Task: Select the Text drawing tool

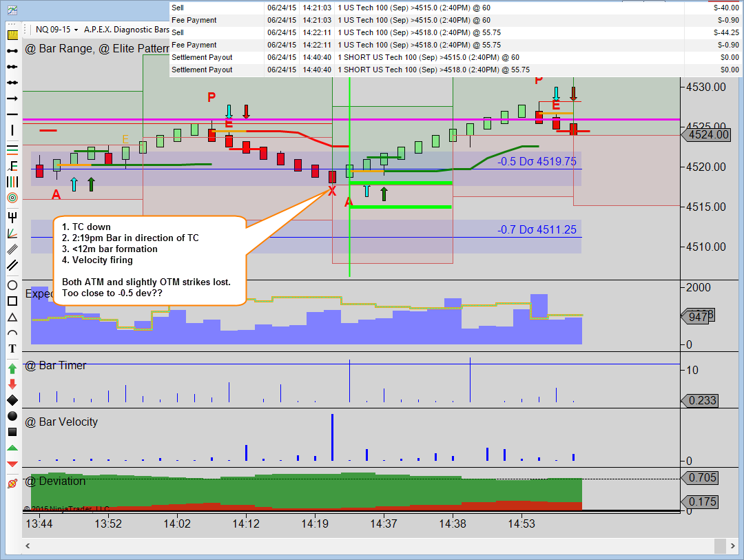Action: pyautogui.click(x=12, y=349)
